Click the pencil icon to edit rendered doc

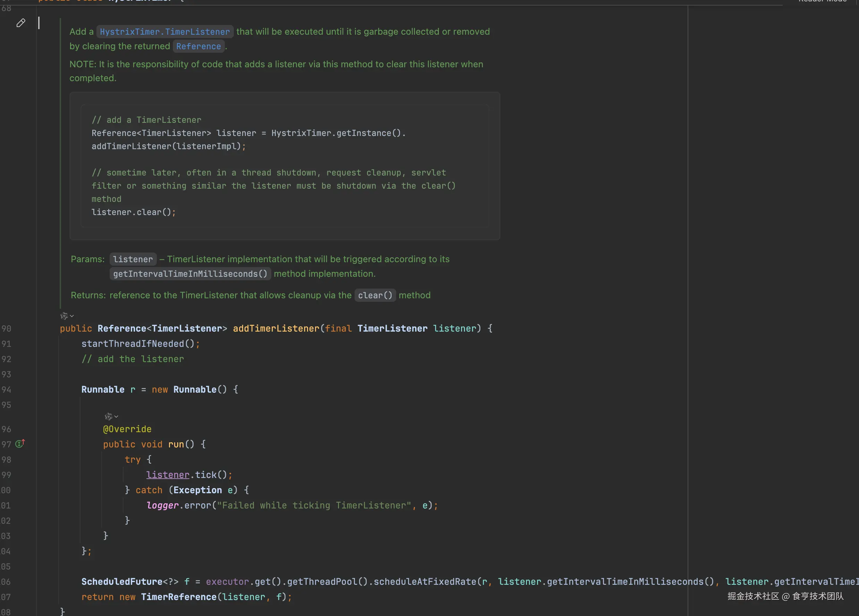(x=21, y=23)
